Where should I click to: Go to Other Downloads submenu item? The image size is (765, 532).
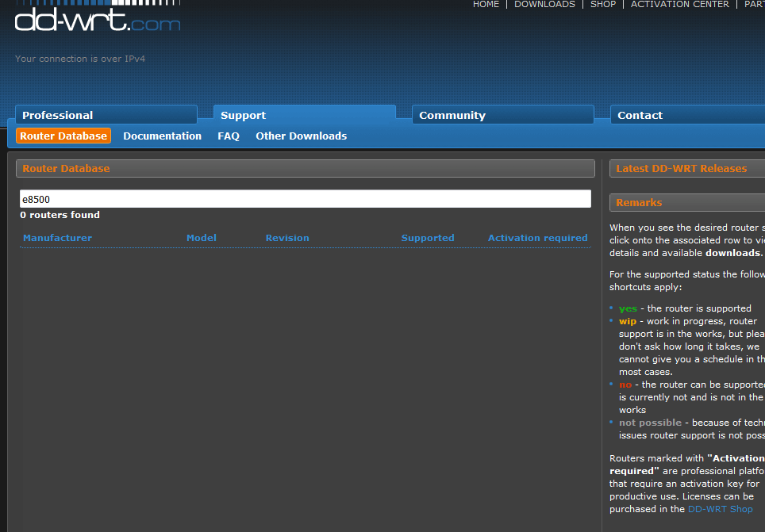[x=302, y=136]
